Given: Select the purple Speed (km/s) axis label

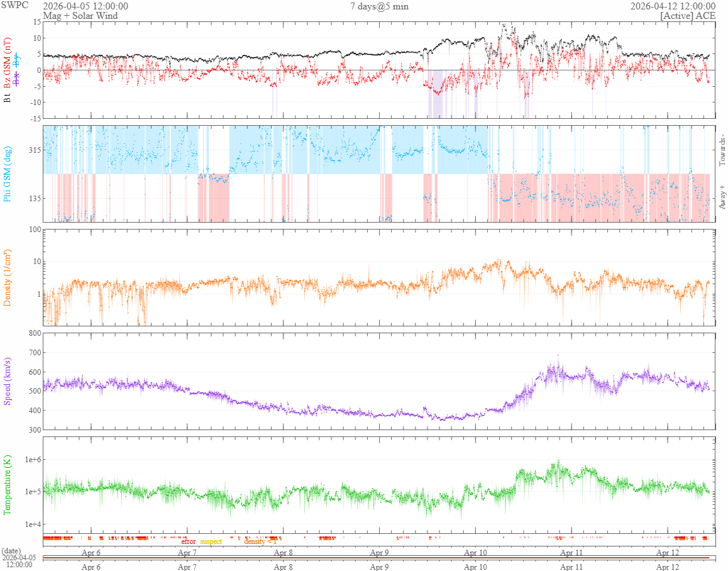Looking at the screenshot, I should [x=8, y=381].
